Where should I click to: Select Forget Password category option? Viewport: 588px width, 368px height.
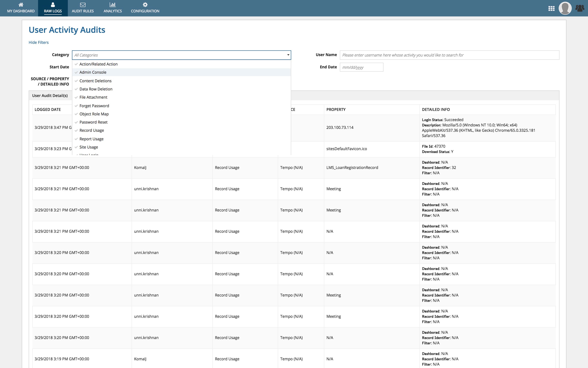(181, 106)
